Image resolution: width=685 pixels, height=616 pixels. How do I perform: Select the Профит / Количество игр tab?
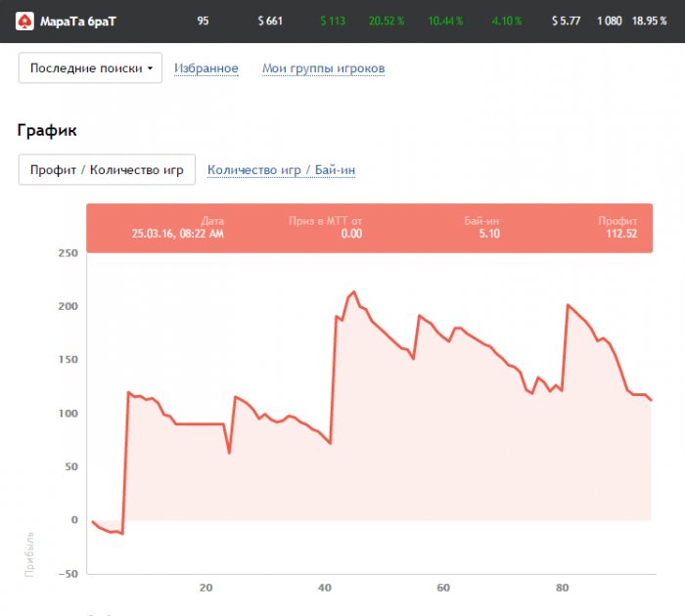pos(107,169)
